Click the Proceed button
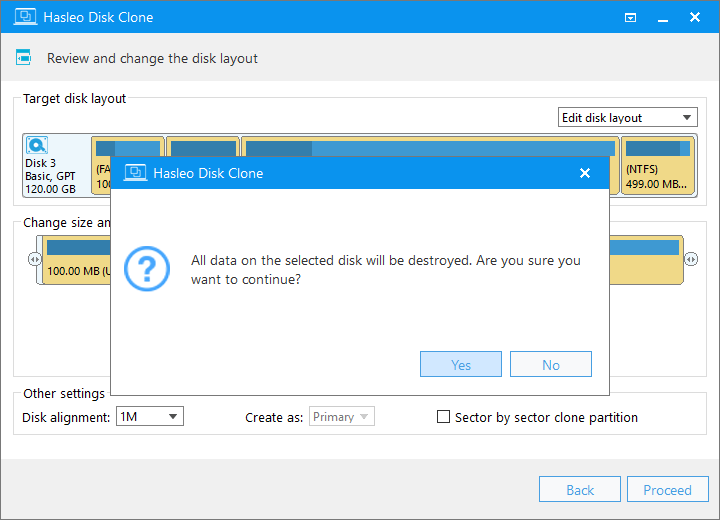The width and height of the screenshot is (720, 520). tap(667, 489)
